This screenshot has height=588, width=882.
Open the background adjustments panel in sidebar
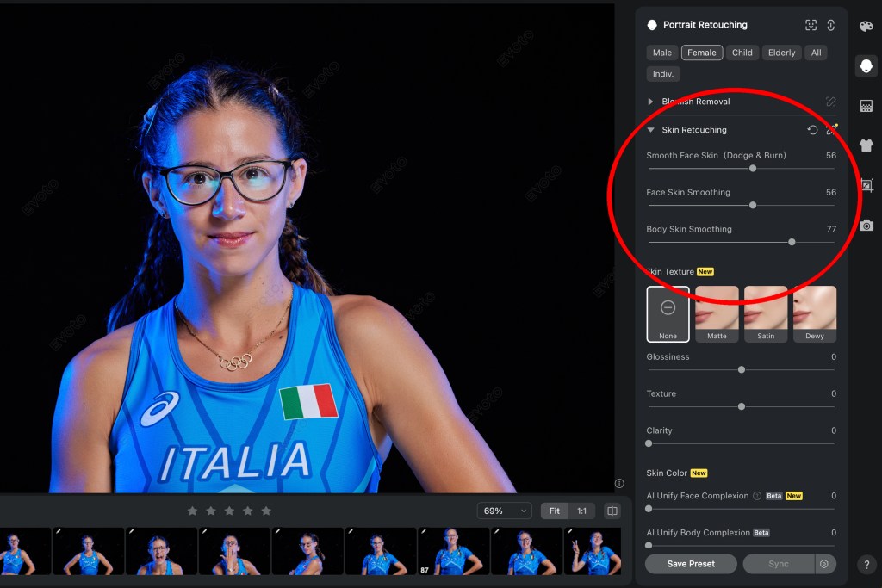[866, 106]
